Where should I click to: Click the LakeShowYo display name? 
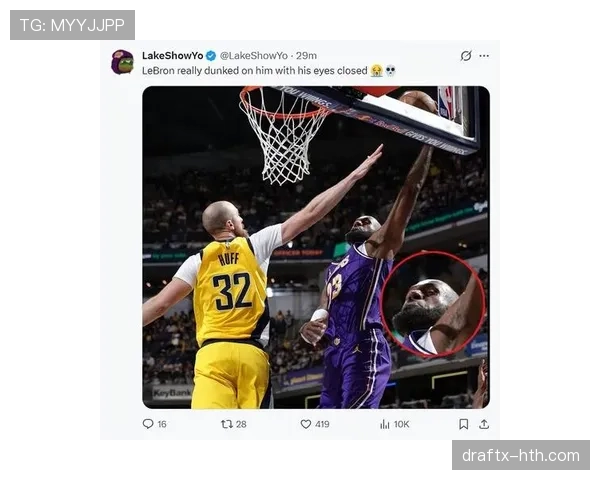pyautogui.click(x=173, y=56)
